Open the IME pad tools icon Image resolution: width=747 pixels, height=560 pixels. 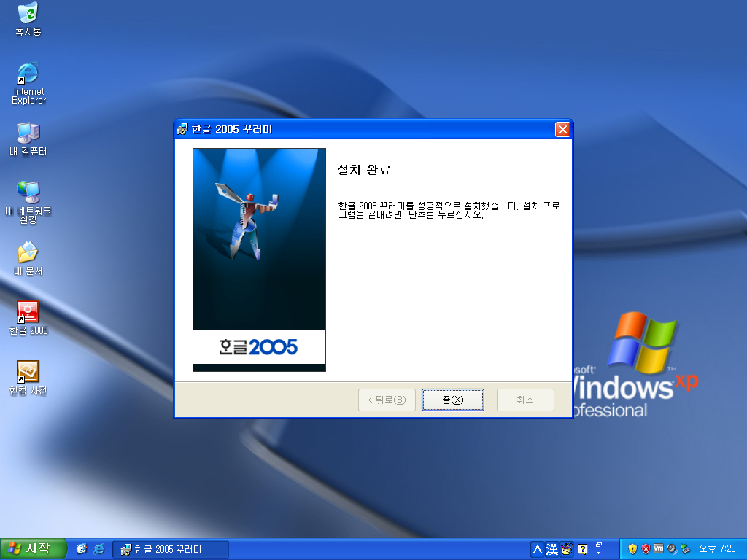[567, 550]
